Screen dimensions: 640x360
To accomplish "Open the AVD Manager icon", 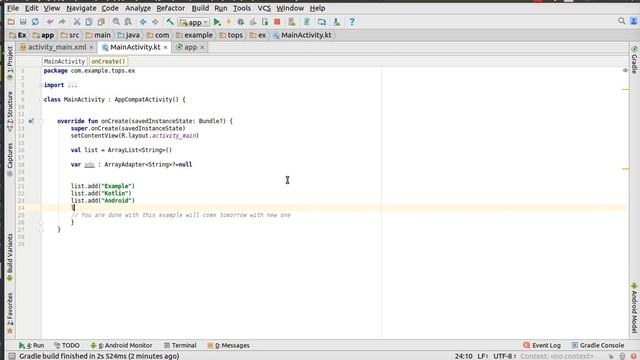I will click(x=291, y=22).
